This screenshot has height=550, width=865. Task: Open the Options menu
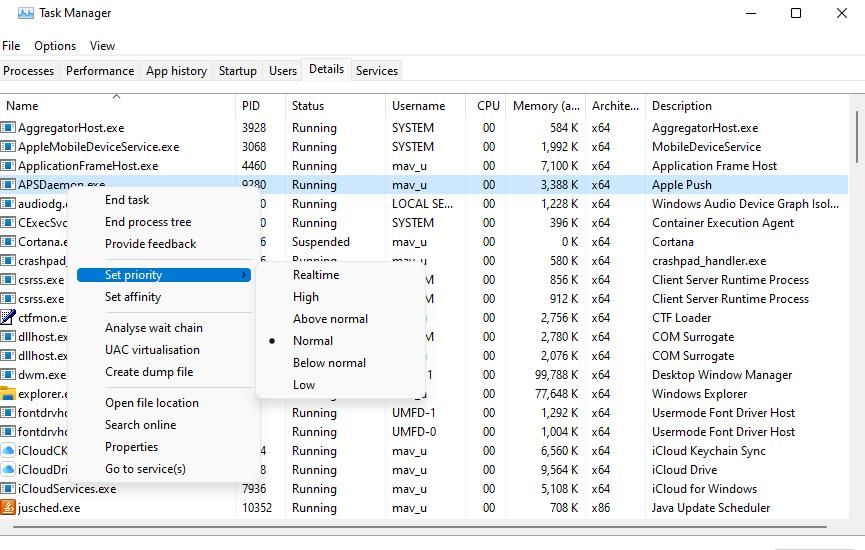point(55,46)
